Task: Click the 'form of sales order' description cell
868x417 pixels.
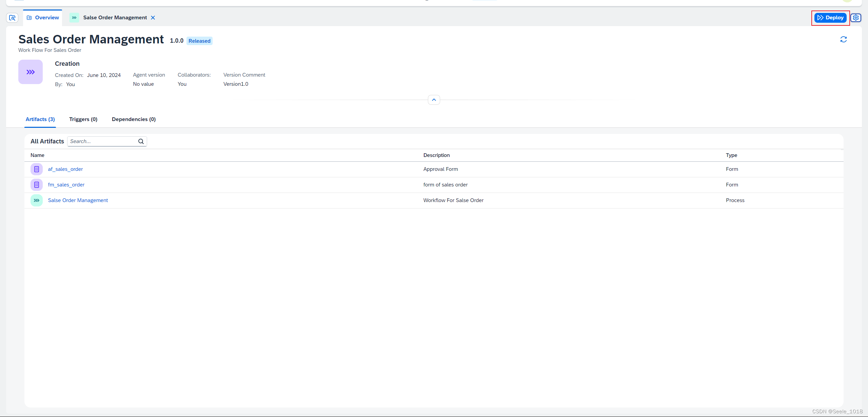Action: click(446, 185)
